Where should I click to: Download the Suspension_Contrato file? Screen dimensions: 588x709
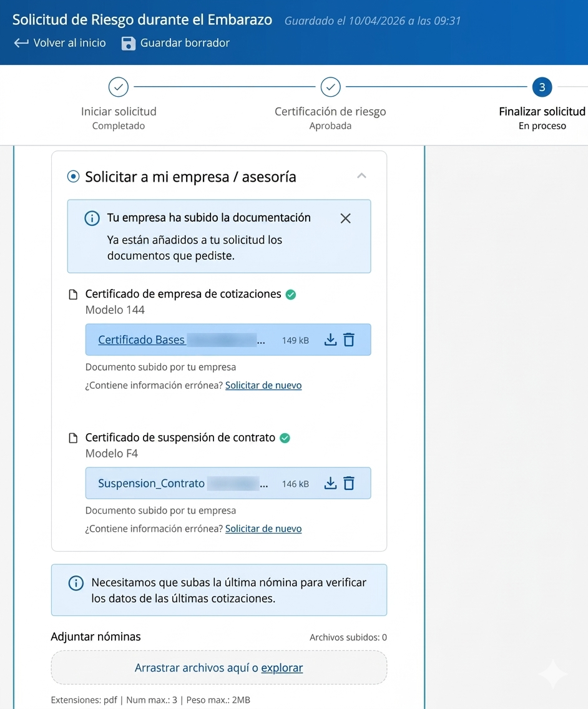coord(330,483)
